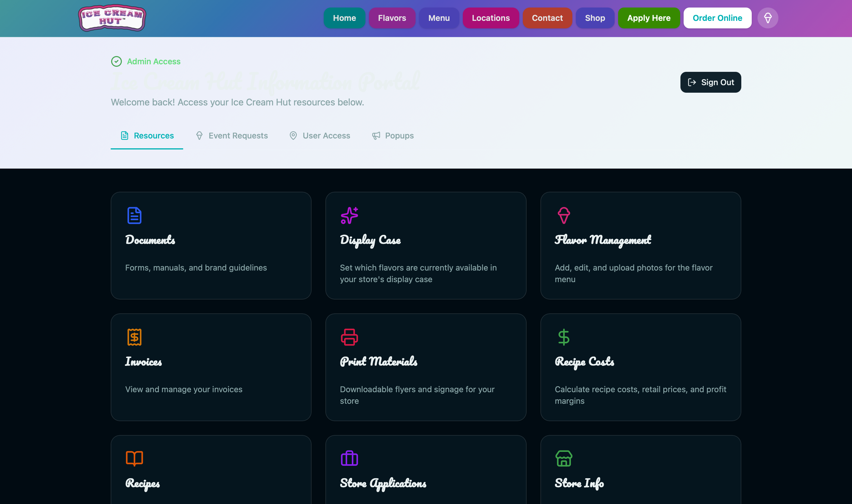Go to the Popups tab
Image resolution: width=852 pixels, height=504 pixels.
[x=393, y=136]
